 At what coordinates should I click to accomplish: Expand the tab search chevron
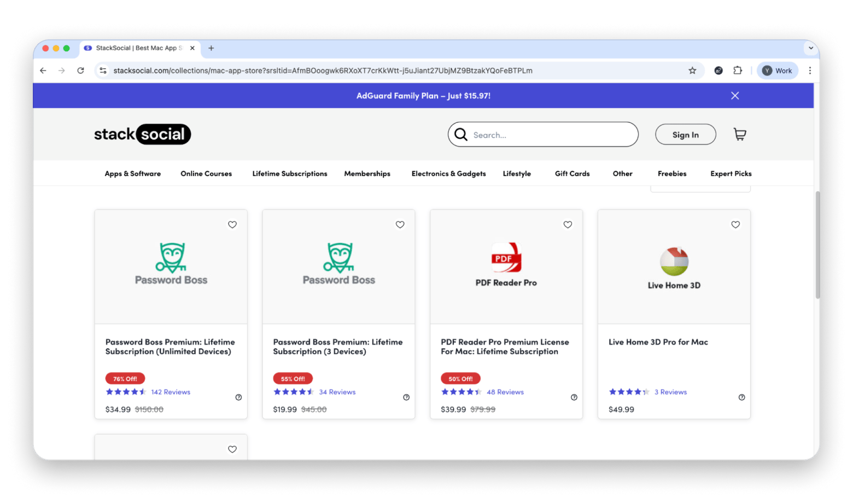[810, 48]
